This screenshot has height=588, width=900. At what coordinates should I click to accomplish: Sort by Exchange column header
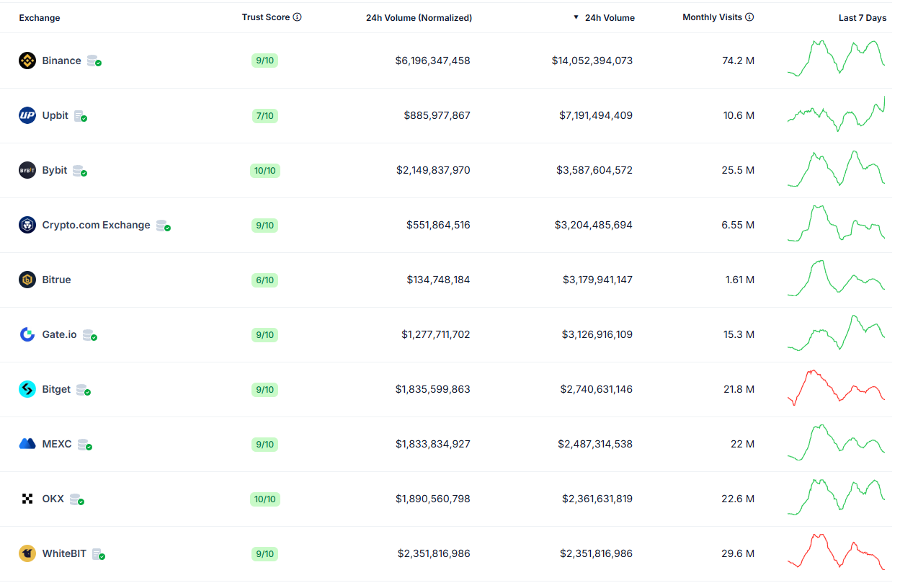pyautogui.click(x=40, y=18)
